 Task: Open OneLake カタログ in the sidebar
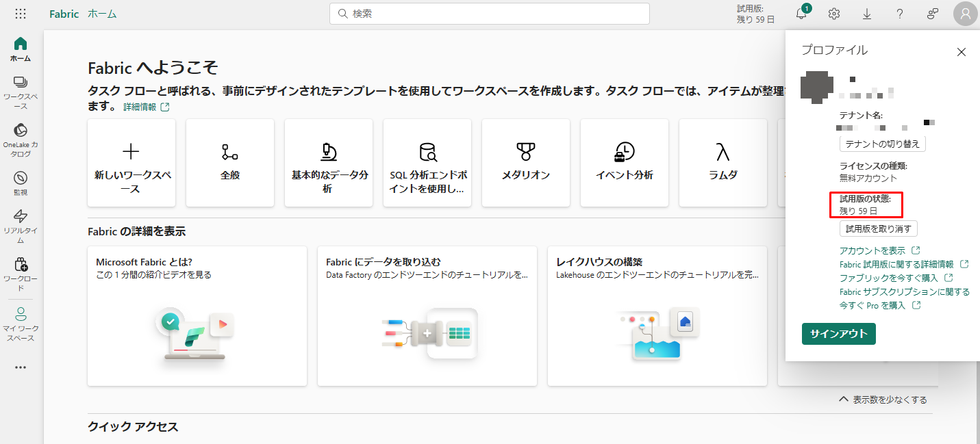pos(21,140)
